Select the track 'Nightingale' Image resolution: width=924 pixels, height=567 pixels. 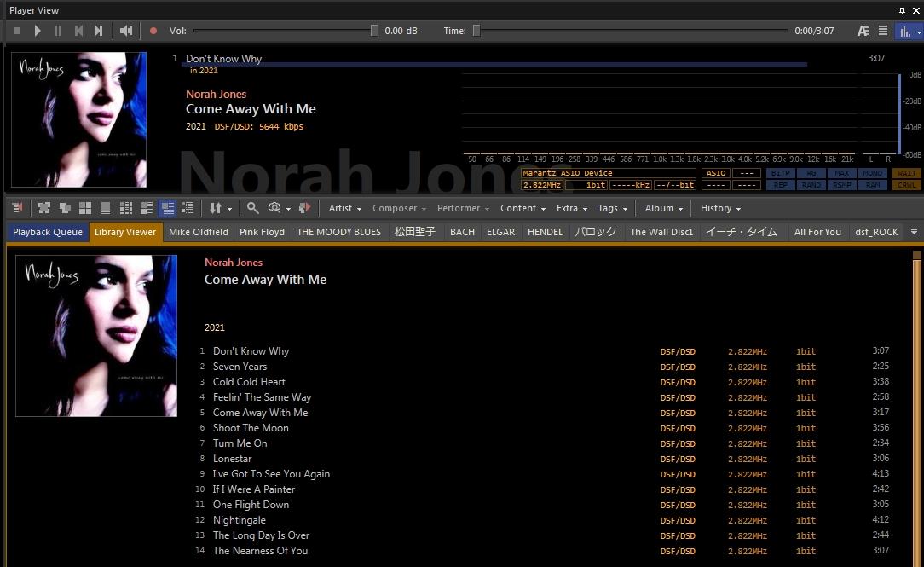pos(240,520)
